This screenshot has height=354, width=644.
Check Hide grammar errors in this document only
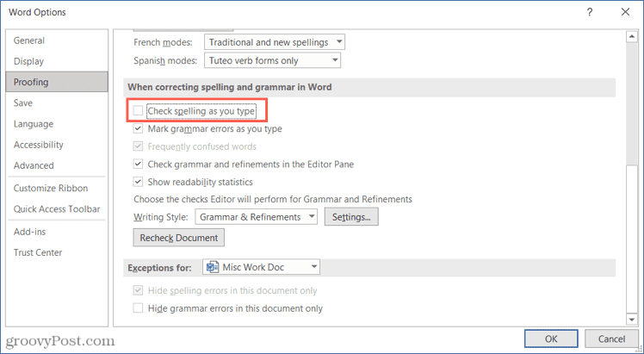point(138,308)
